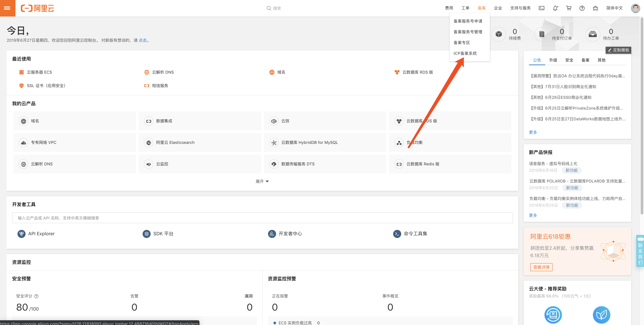Open 语音服务 - 虚拟号码线上化 news

[x=553, y=164]
